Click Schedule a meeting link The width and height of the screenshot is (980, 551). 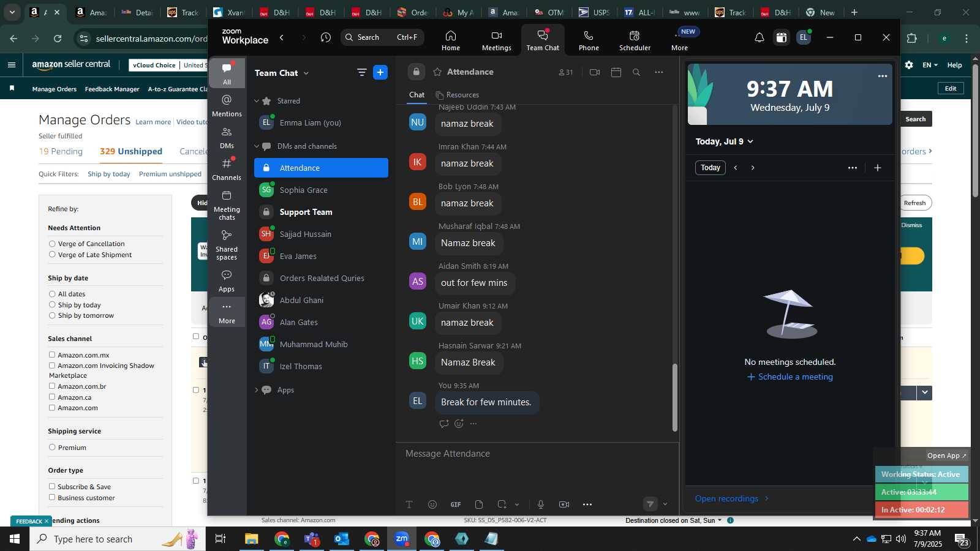(790, 377)
